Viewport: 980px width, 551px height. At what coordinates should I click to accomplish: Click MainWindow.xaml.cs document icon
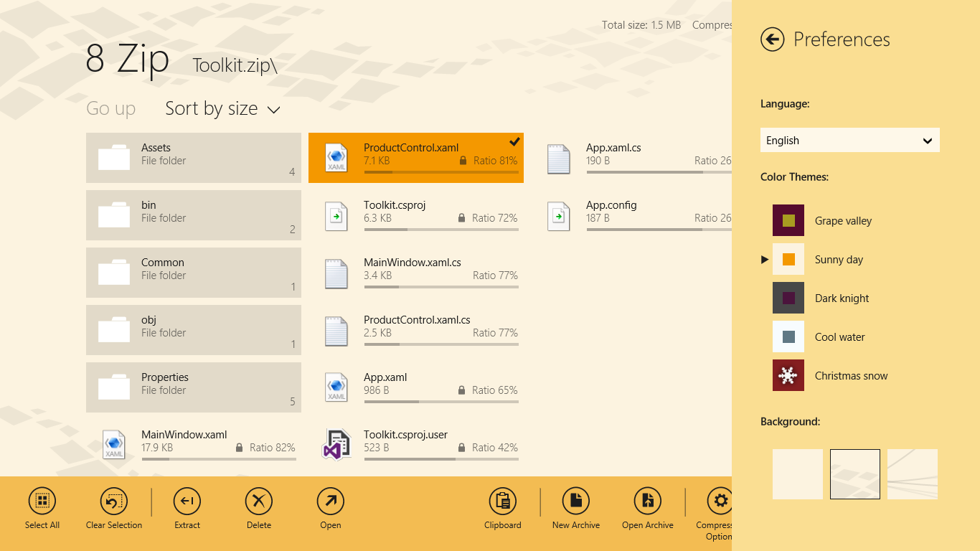[336, 273]
